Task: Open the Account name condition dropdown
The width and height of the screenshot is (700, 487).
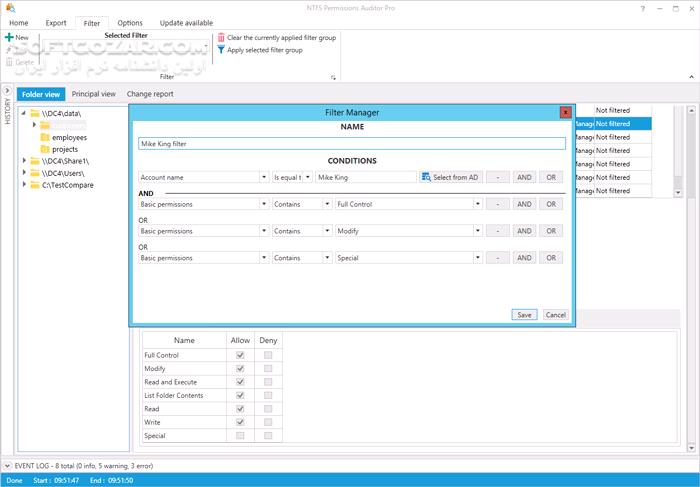Action: pyautogui.click(x=264, y=177)
